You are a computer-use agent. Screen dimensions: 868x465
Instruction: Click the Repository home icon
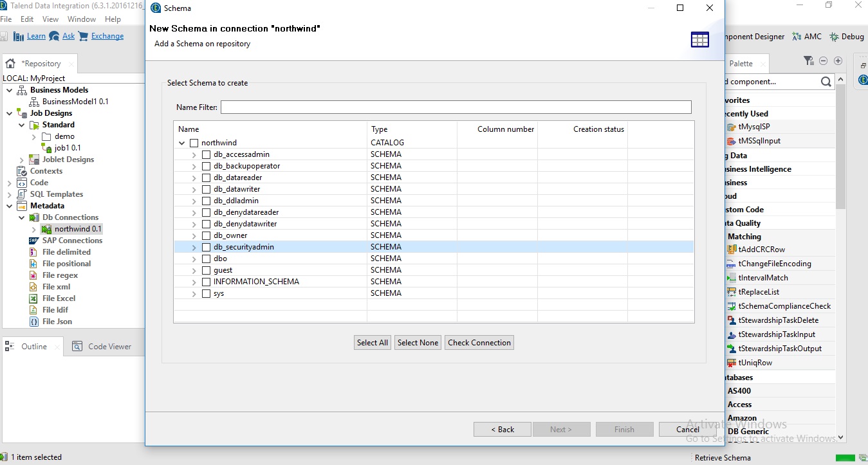tap(10, 64)
